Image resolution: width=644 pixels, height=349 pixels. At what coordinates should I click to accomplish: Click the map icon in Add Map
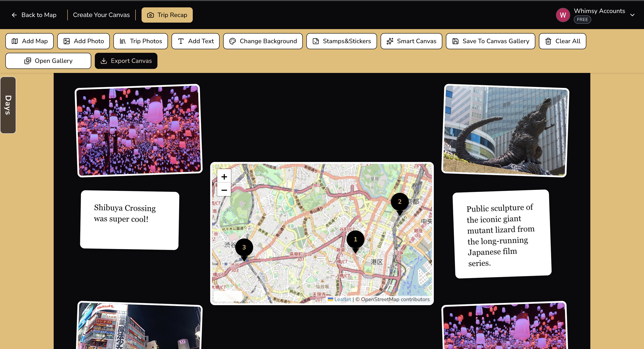pyautogui.click(x=15, y=41)
